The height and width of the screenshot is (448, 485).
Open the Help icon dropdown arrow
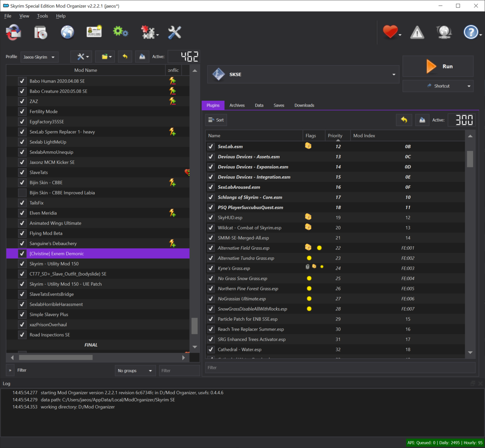480,35
